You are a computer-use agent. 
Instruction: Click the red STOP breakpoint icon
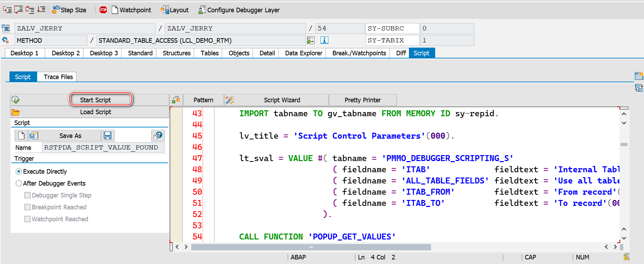click(x=103, y=10)
